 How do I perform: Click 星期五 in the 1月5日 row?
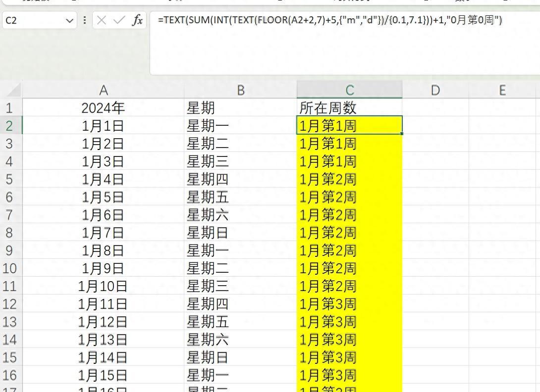[240, 197]
